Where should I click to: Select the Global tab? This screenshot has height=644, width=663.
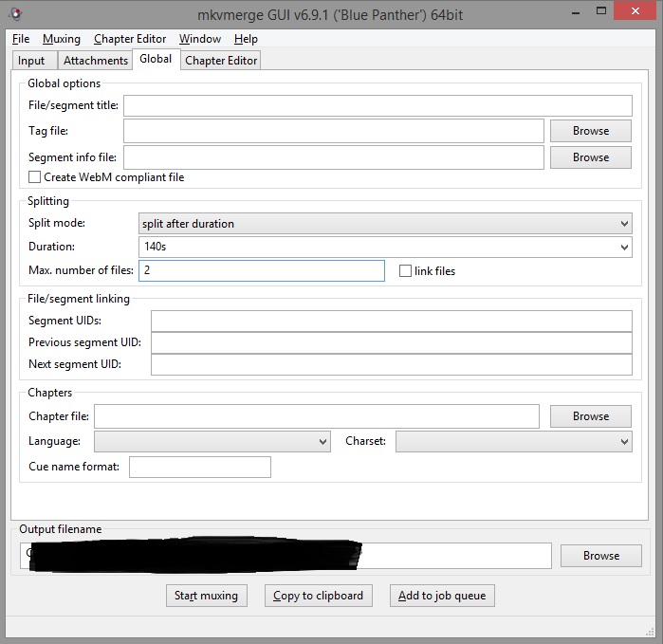[x=156, y=59]
